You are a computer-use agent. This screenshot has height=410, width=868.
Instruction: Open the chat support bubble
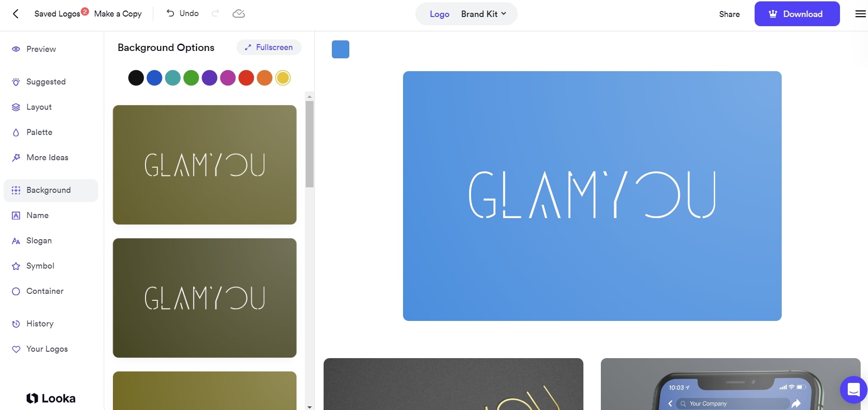853,390
